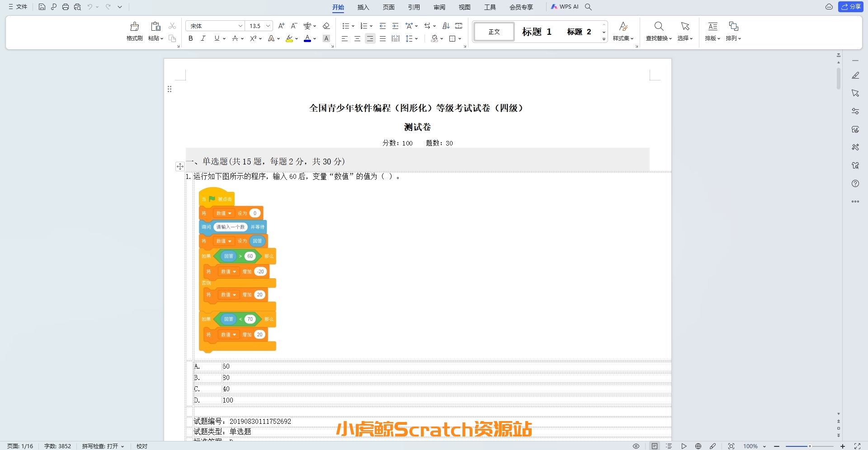
Task: Click the page count indicator 页面:1/16
Action: click(x=20, y=446)
